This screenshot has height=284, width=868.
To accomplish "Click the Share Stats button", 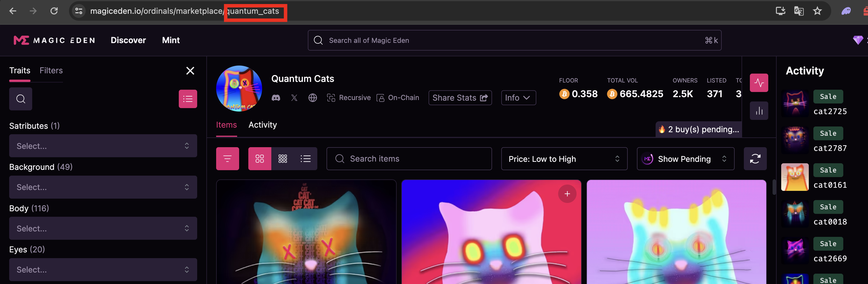I will [x=460, y=98].
